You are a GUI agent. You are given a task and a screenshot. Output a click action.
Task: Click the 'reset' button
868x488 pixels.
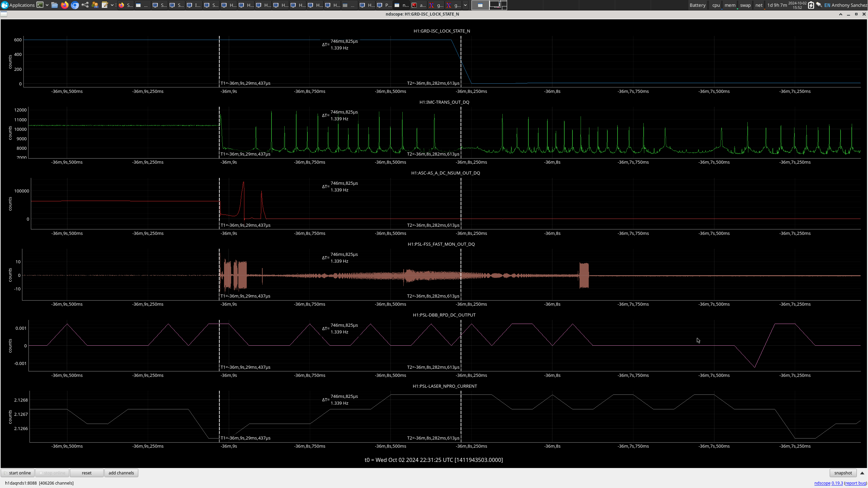86,473
